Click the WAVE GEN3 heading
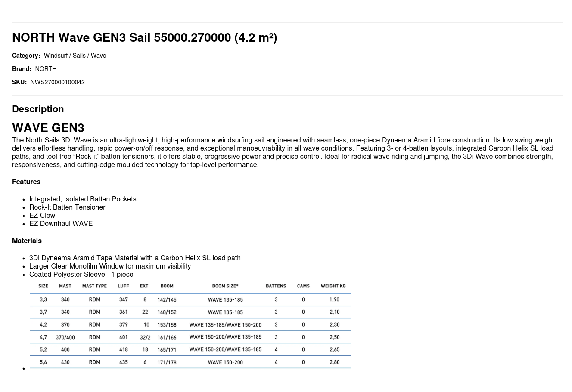The width and height of the screenshot is (572, 392). (x=48, y=128)
